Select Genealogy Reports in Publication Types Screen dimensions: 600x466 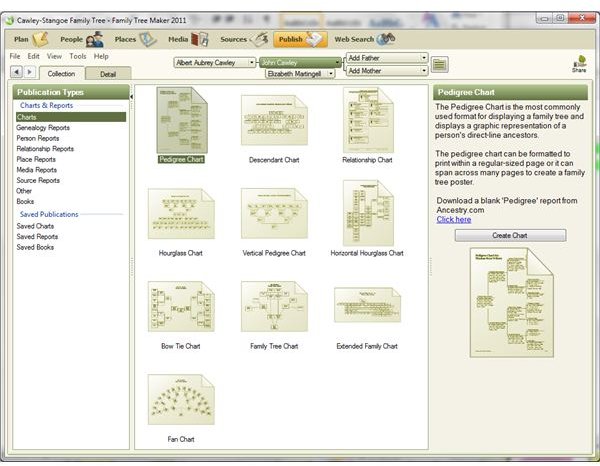tap(43, 128)
